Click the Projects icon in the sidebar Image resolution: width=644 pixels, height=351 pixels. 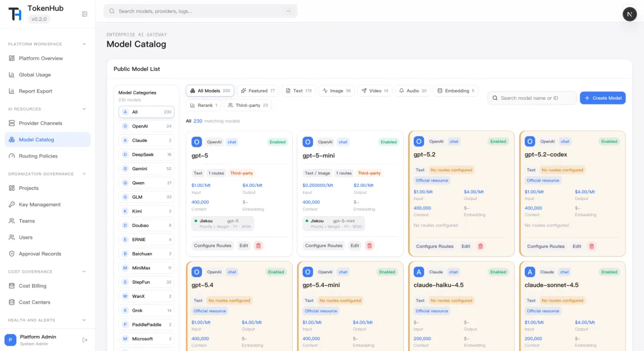coord(11,188)
